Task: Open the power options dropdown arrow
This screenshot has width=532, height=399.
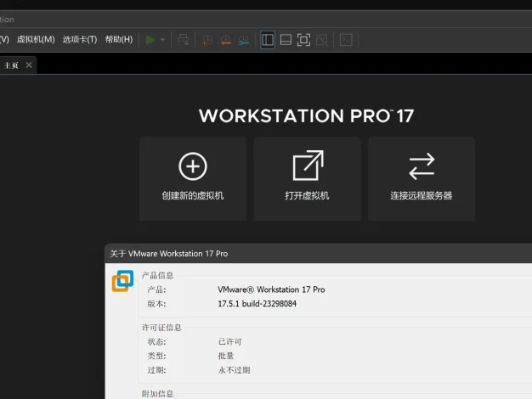Action: [x=162, y=40]
